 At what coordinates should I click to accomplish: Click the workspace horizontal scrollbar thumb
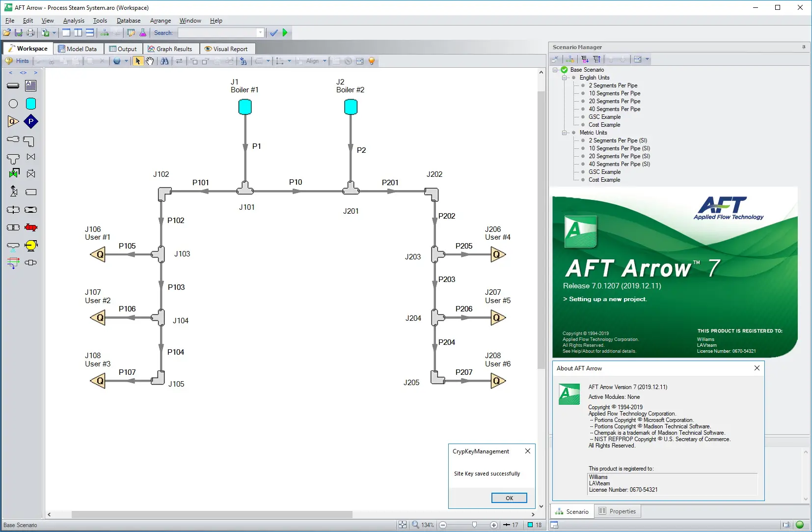212,514
